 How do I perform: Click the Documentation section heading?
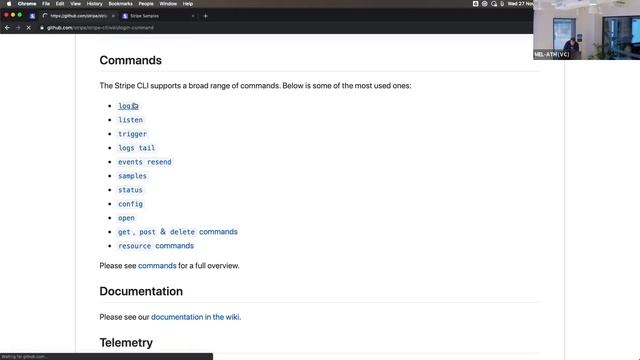[x=141, y=291]
